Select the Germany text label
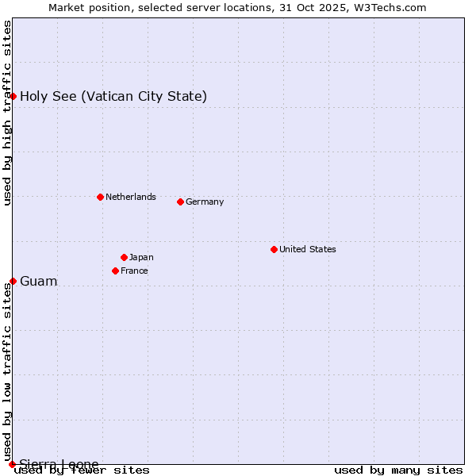Viewport: 476px width, 476px height. coord(205,202)
